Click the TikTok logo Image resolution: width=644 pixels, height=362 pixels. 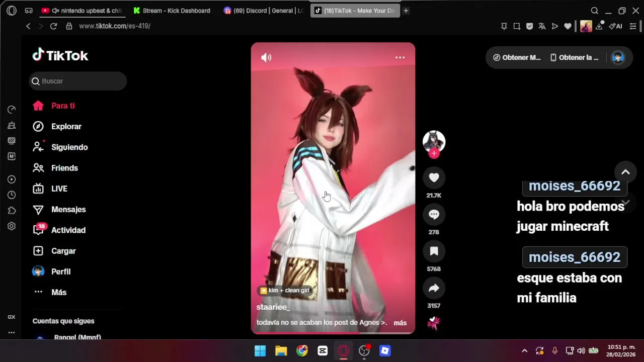click(x=60, y=55)
